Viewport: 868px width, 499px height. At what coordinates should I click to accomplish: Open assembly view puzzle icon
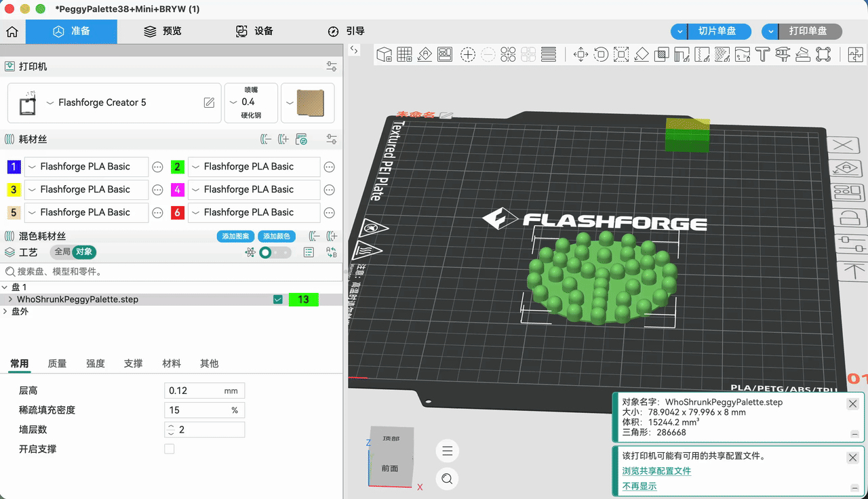856,55
